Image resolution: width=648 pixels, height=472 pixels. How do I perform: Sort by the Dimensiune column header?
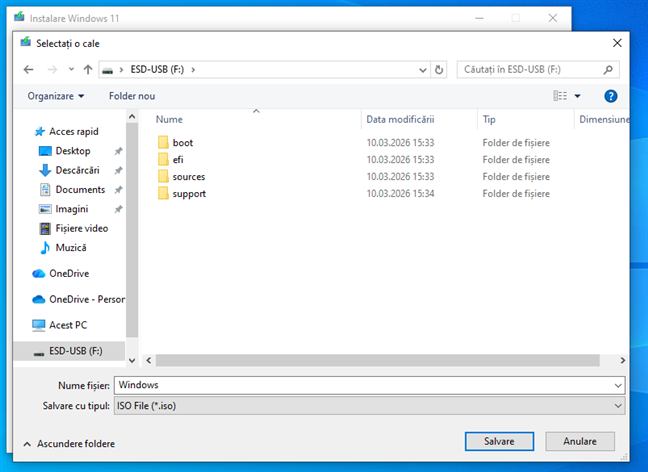click(604, 119)
